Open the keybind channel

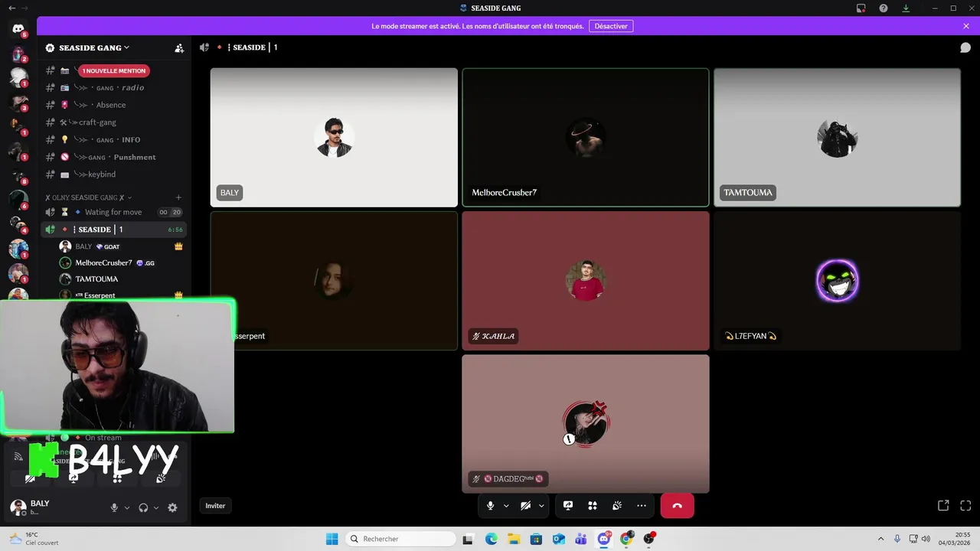pos(113,174)
